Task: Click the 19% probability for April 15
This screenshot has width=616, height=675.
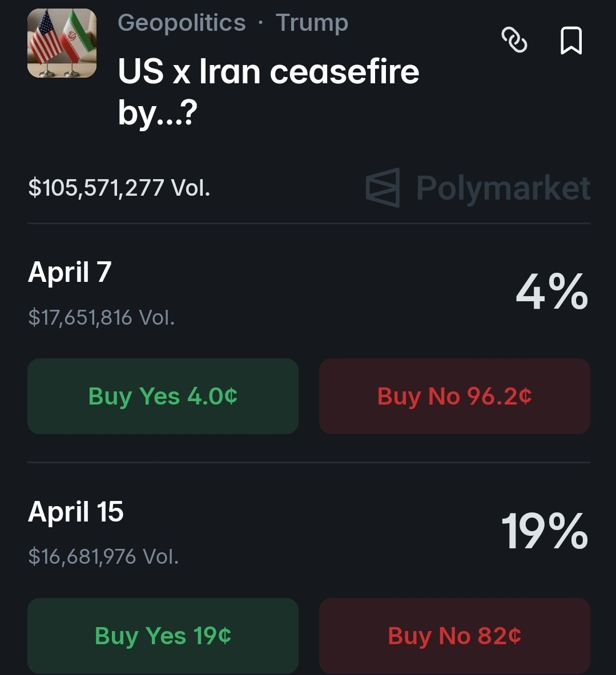Action: point(545,532)
